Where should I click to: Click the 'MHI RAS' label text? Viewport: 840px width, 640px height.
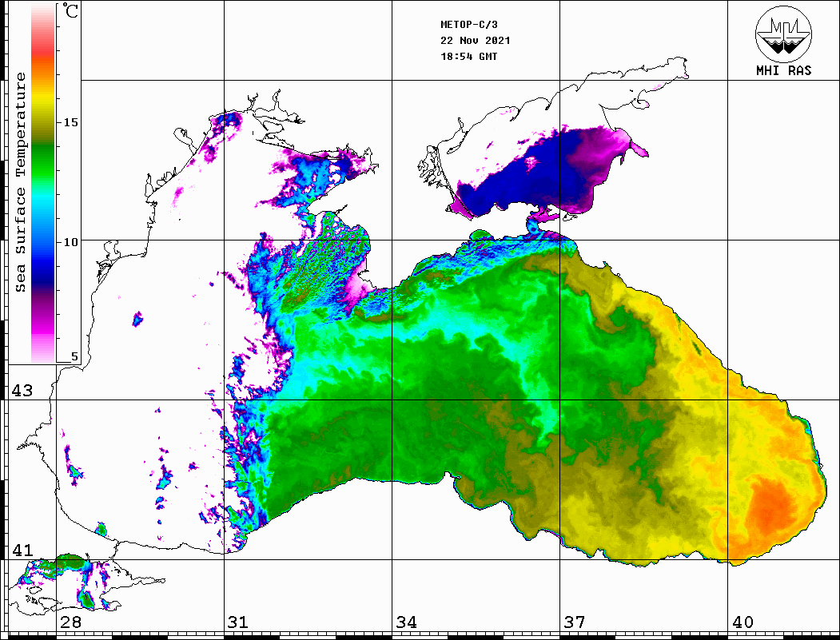(784, 70)
